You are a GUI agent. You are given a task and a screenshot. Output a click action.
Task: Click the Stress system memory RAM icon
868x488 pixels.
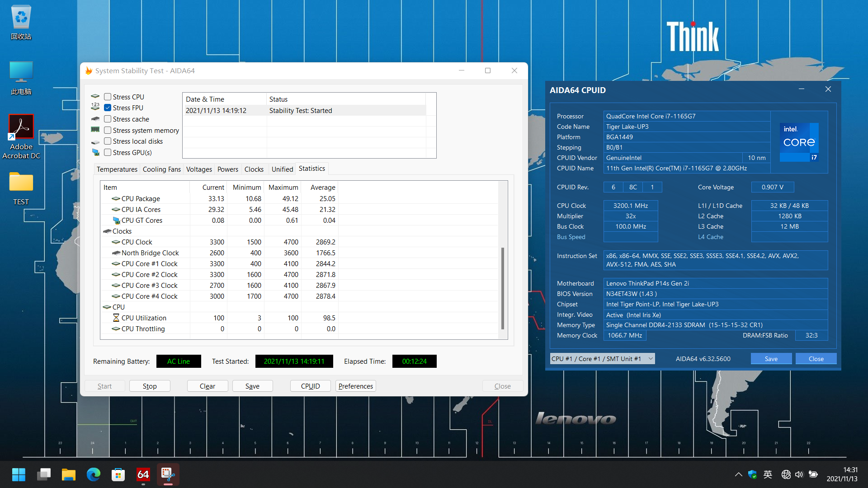95,130
